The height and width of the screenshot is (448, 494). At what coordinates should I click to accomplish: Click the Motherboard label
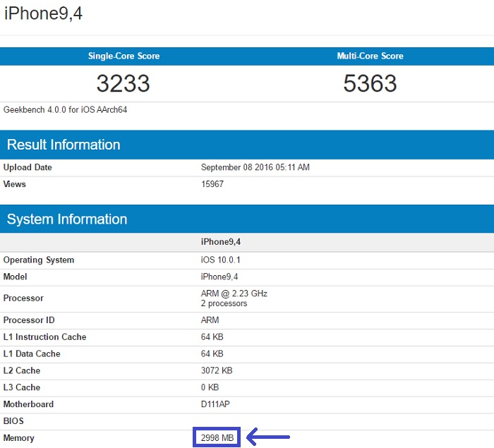coord(28,404)
